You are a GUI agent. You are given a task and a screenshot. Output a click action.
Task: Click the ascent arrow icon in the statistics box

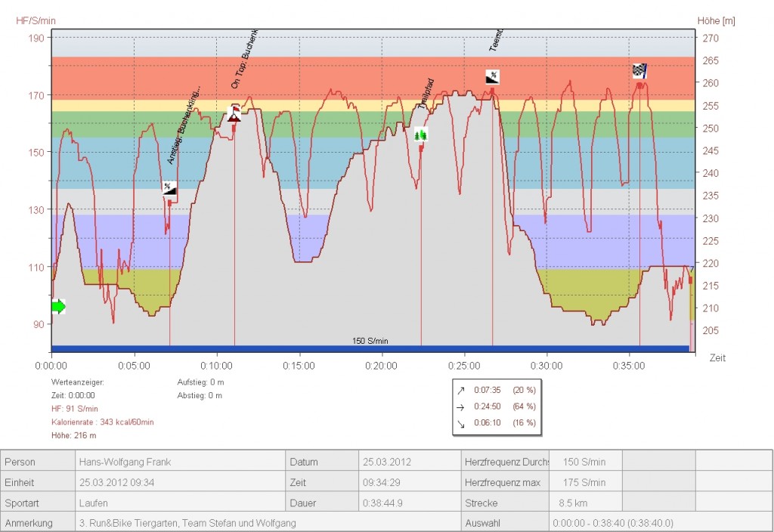tap(461, 391)
